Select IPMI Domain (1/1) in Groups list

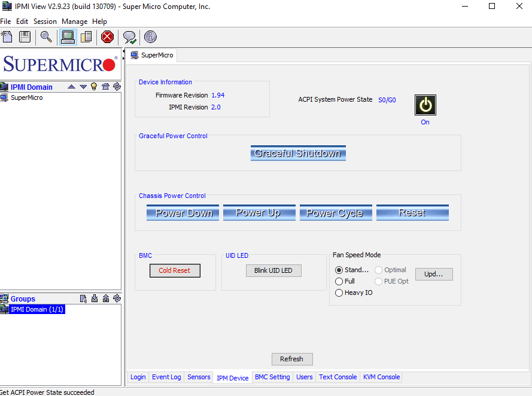37,309
